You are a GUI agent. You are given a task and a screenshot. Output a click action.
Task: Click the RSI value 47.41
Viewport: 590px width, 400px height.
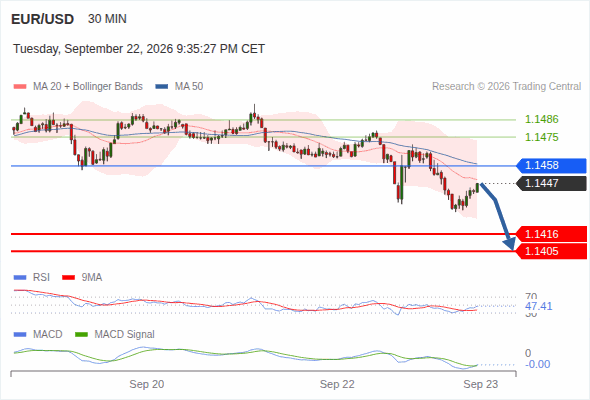539,306
